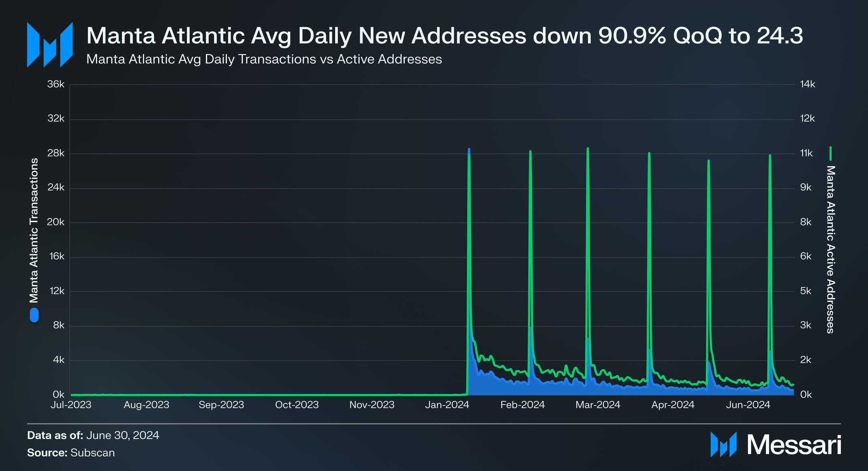Click the Mar-2024 x-axis label

coord(598,405)
